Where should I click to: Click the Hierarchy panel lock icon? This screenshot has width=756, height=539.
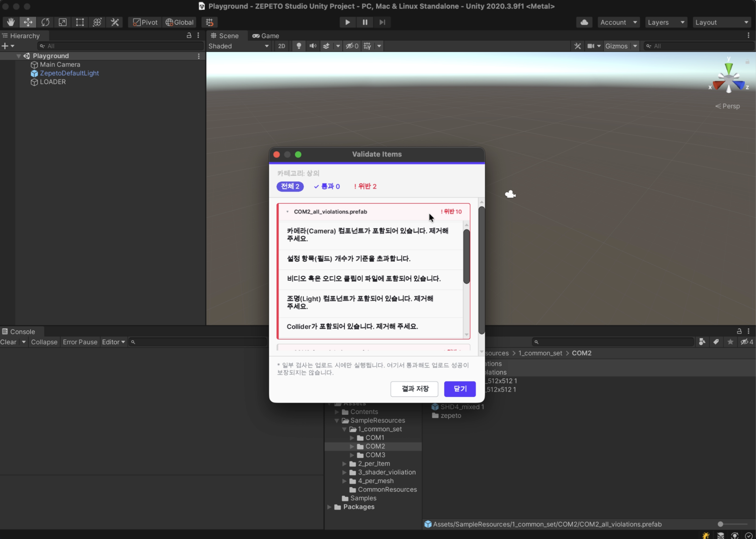click(189, 35)
